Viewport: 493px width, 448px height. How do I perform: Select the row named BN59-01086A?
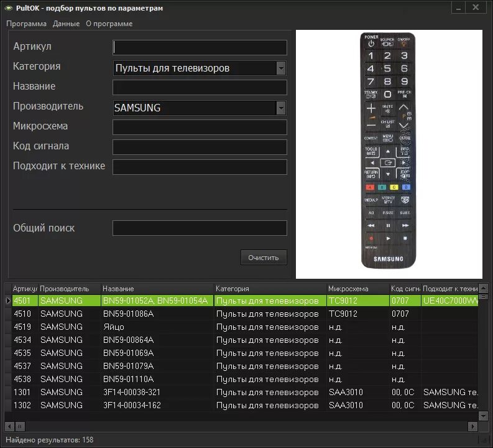pos(245,314)
